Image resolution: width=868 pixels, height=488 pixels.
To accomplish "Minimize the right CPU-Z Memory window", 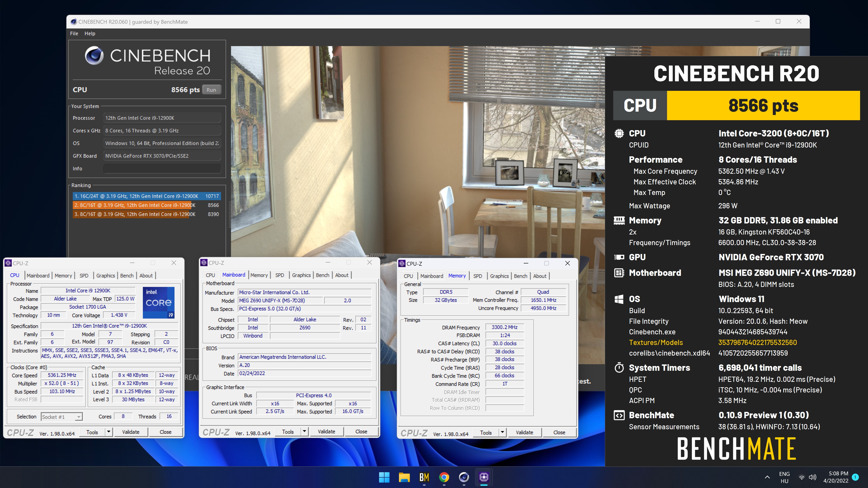I will (526, 263).
